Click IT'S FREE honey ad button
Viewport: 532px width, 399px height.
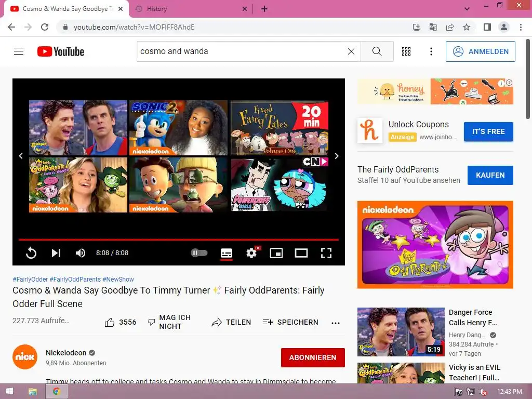pos(488,131)
